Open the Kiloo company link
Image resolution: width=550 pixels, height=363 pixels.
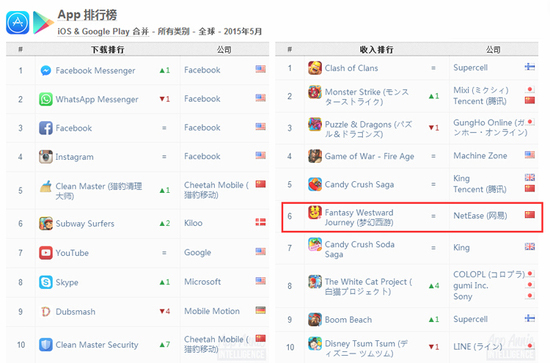tap(193, 223)
